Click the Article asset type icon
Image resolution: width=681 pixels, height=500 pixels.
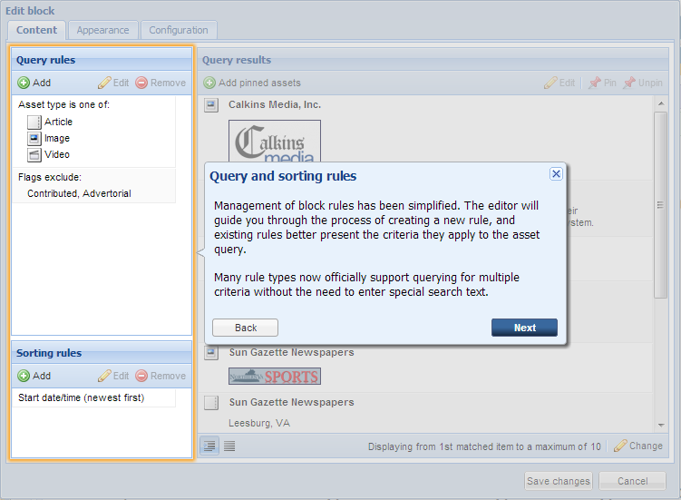[34, 122]
